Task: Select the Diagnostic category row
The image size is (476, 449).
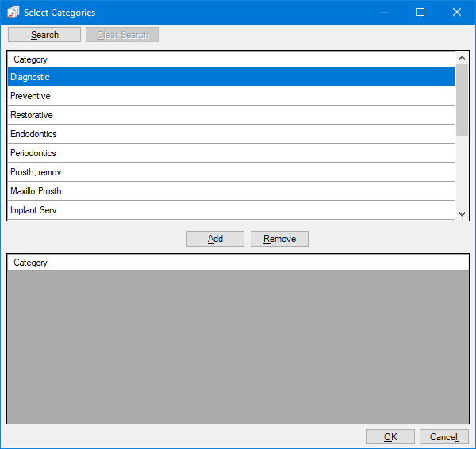Action: (230, 77)
